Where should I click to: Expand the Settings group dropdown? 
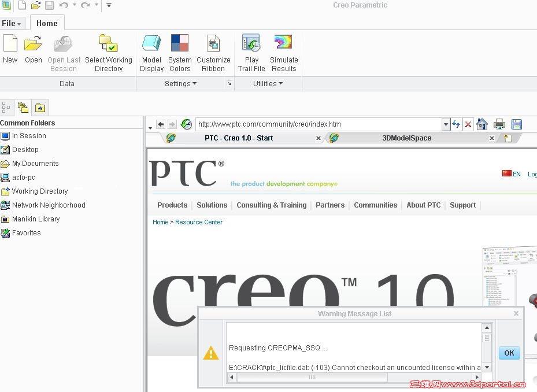coord(180,84)
